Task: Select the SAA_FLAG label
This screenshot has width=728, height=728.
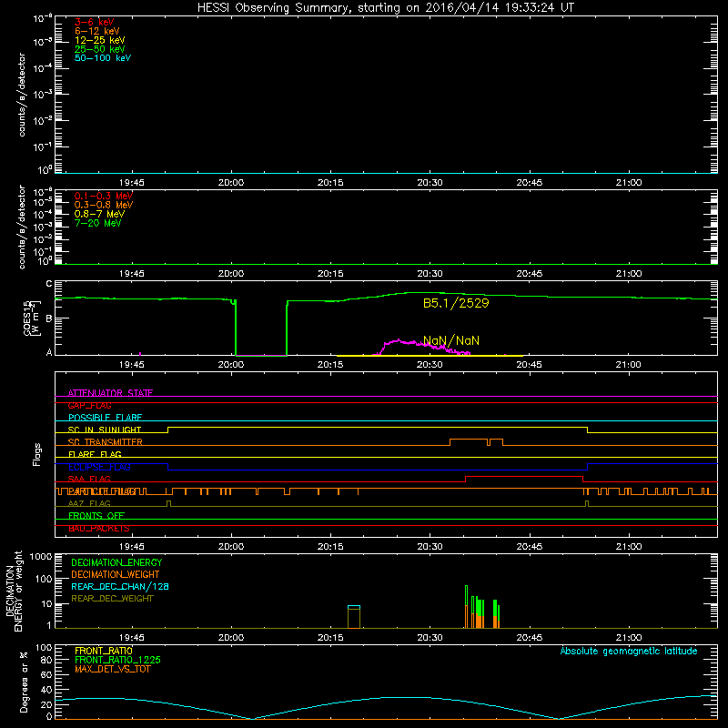Action: pyautogui.click(x=89, y=479)
